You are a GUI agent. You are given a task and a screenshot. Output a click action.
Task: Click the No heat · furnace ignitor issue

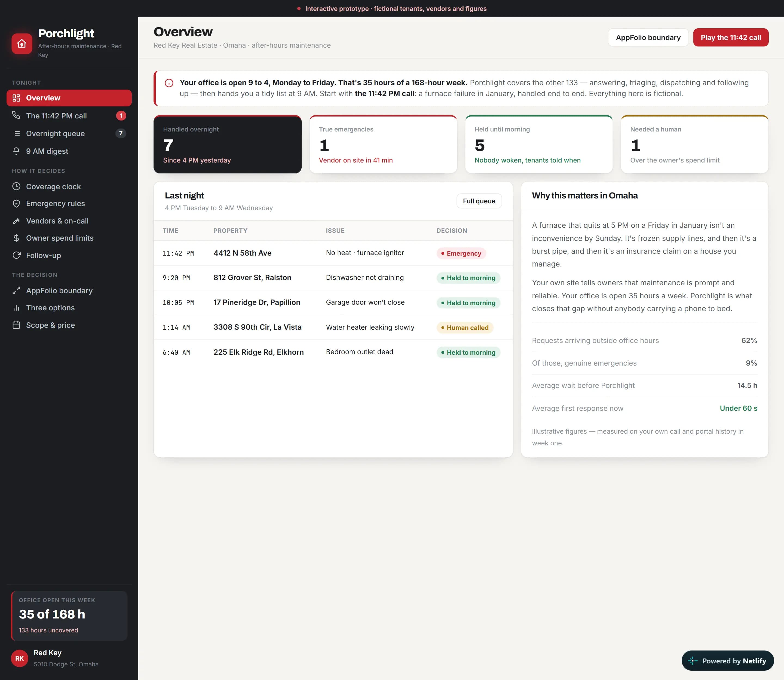tap(365, 253)
